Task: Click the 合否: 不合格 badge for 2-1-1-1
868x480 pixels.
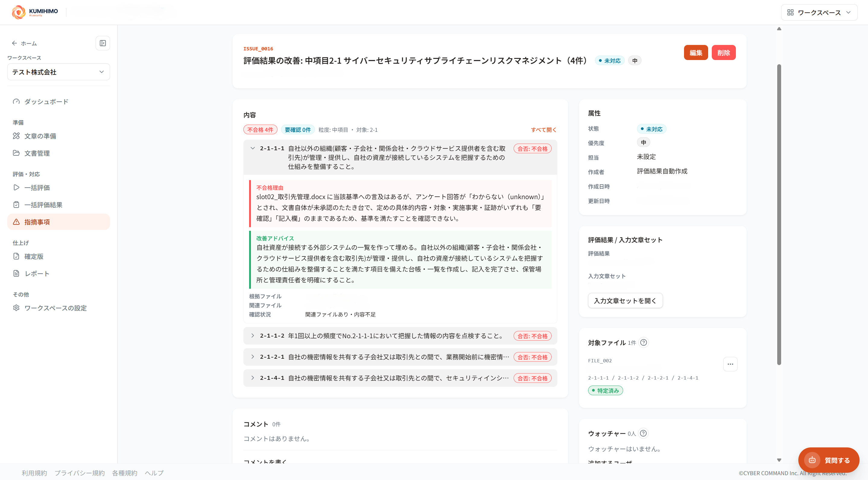Action: point(532,149)
